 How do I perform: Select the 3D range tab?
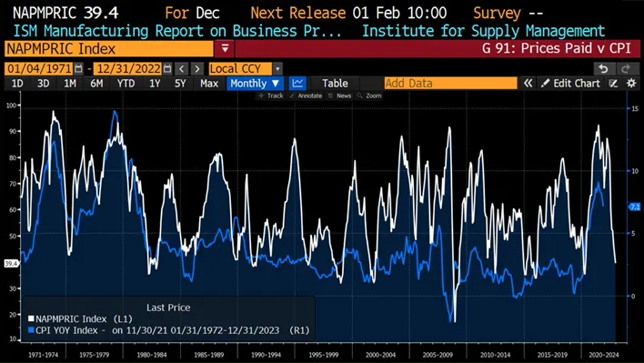coord(43,84)
